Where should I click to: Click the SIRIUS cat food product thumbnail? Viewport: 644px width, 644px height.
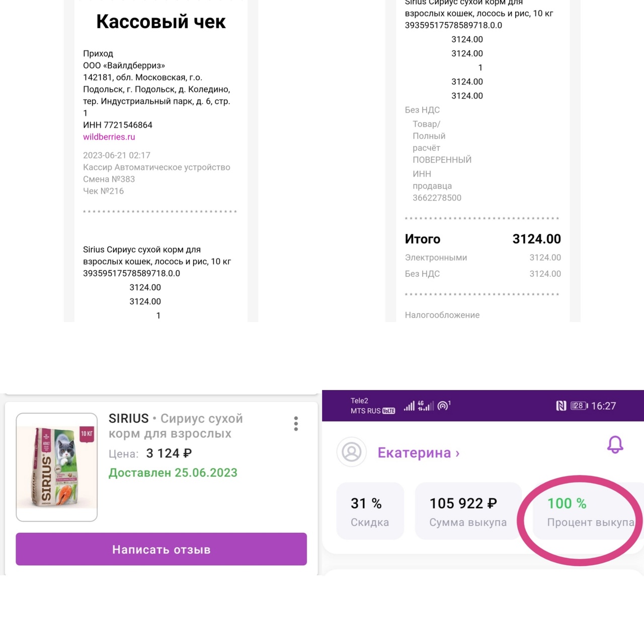tap(57, 467)
